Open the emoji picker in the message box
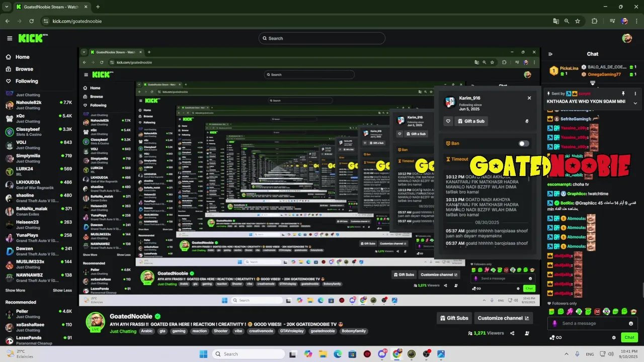 click(x=631, y=323)
